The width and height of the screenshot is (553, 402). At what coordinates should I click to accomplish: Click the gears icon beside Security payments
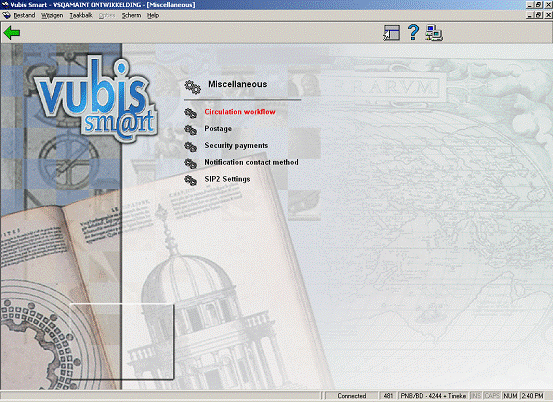click(x=190, y=147)
